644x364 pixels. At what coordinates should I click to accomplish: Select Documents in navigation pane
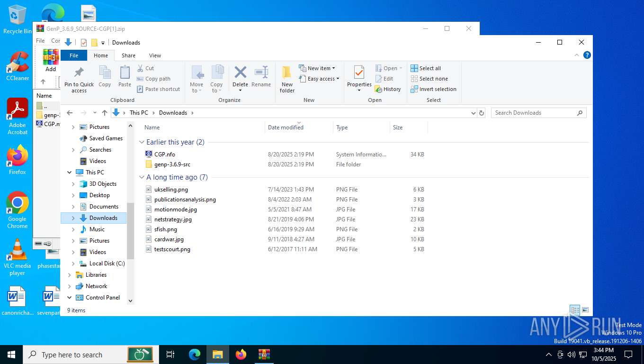104,207
